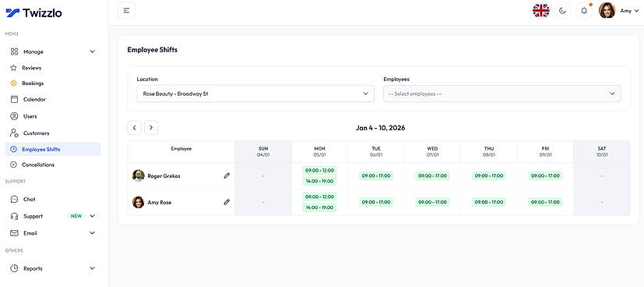Select Roger's Monday 09:00 - 12:00 shift
Screen dimensions: 644x287
click(x=319, y=170)
